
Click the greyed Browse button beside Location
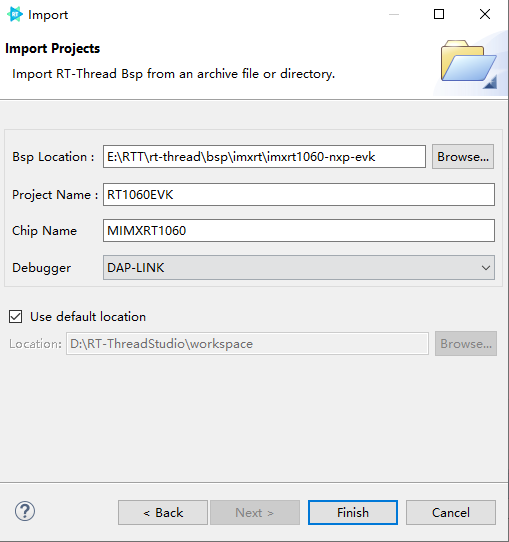click(466, 344)
